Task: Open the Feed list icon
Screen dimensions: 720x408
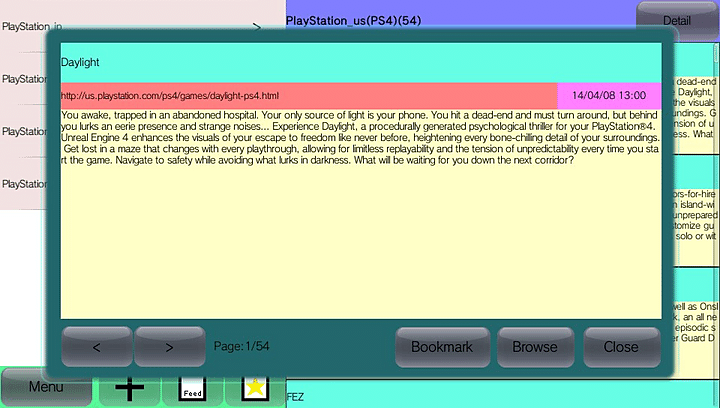Action: 191,391
